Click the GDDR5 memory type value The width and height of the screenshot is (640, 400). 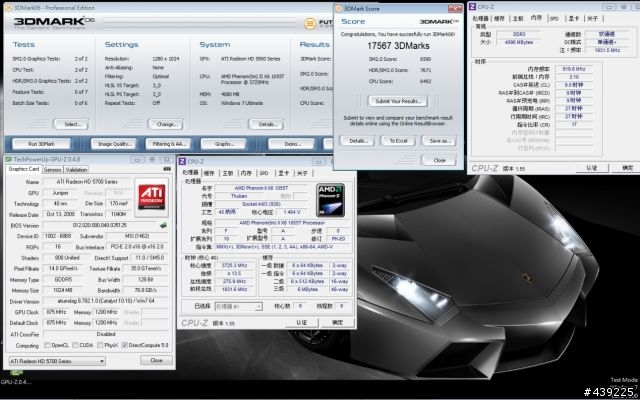pos(63,280)
